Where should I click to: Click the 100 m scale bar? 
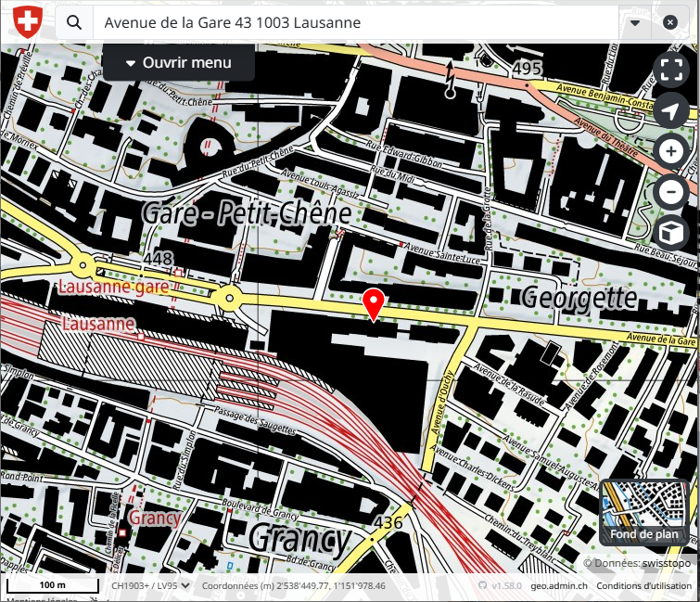[53, 585]
